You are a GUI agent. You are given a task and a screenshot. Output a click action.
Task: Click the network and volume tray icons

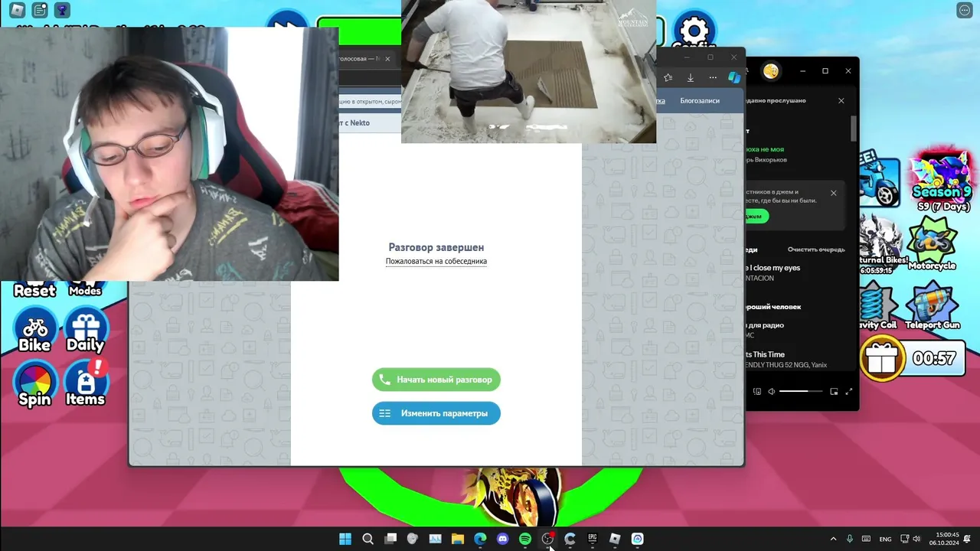coord(910,539)
